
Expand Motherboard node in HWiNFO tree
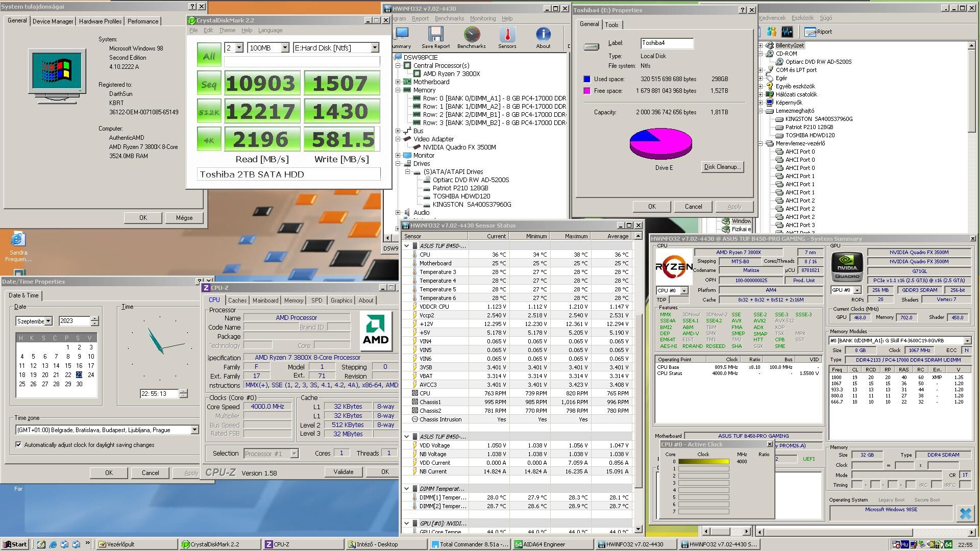point(398,82)
